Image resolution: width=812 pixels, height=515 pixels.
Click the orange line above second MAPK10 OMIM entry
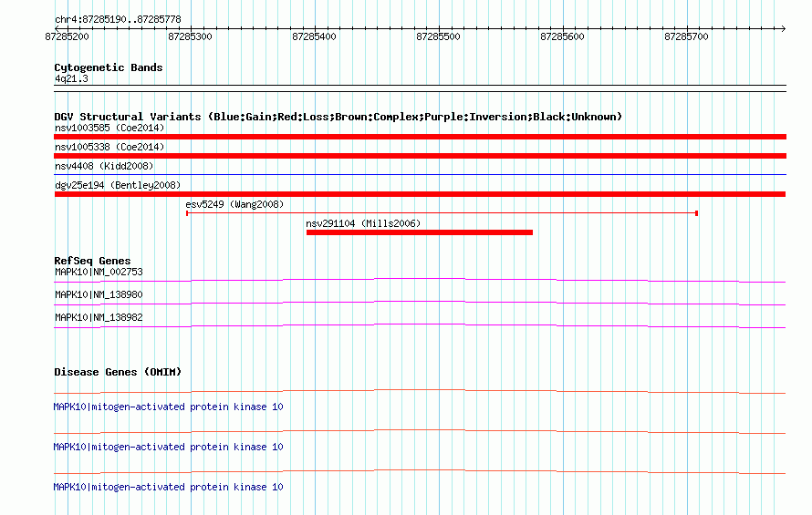pyautogui.click(x=420, y=432)
